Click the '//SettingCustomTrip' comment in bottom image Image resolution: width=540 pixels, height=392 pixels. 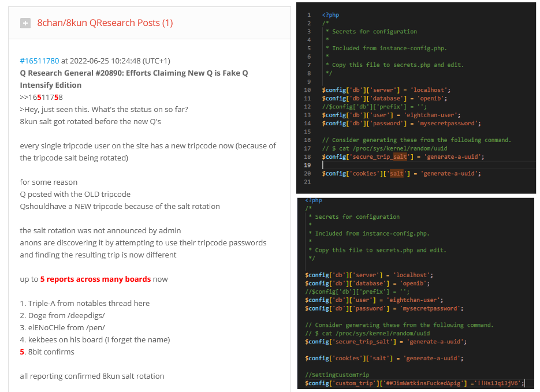(x=337, y=375)
